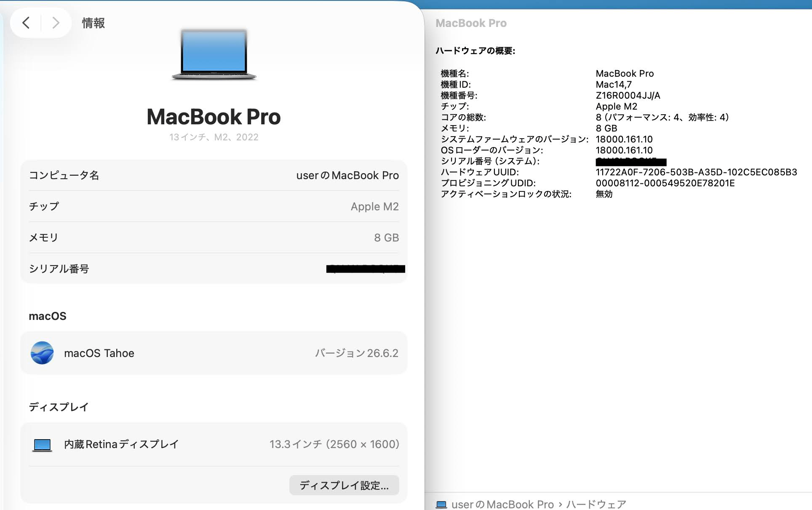Select the '8 (パフォーマンス: 4、効率性: 4)' value
Image resolution: width=812 pixels, height=510 pixels.
pyautogui.click(x=662, y=118)
